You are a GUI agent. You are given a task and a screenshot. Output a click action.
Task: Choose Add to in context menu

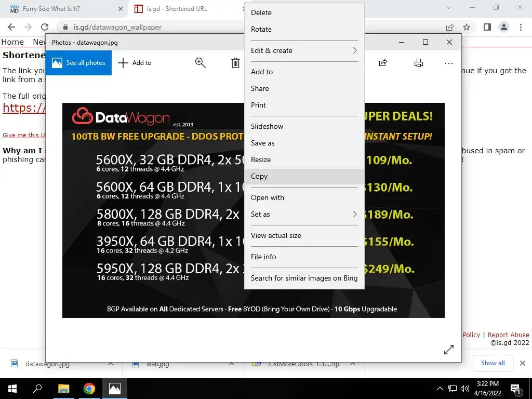(x=304, y=72)
